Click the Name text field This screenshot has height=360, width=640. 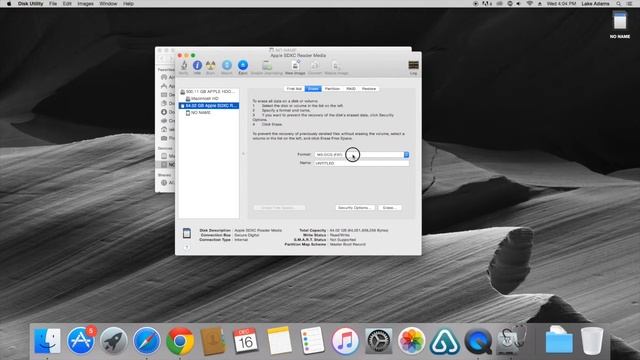click(x=362, y=163)
